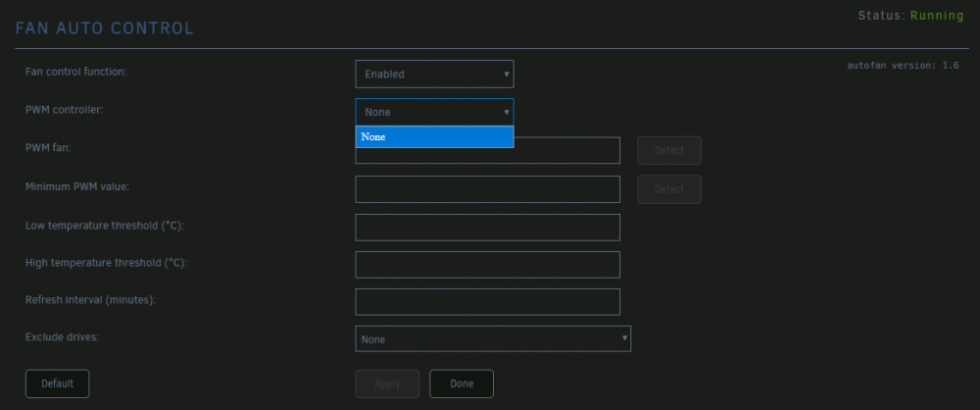The image size is (980, 410).
Task: Click the autofan version: 1.6 text
Action: point(904,65)
